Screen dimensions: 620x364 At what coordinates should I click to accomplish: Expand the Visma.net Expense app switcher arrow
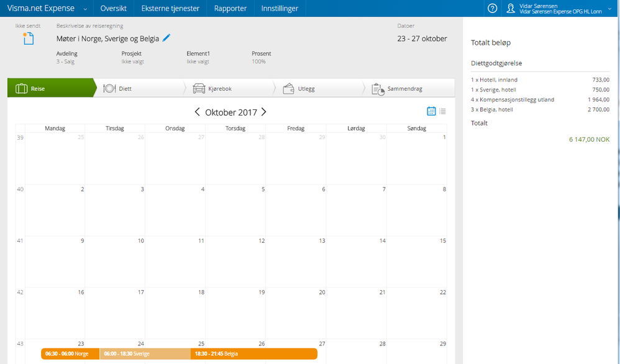[85, 9]
